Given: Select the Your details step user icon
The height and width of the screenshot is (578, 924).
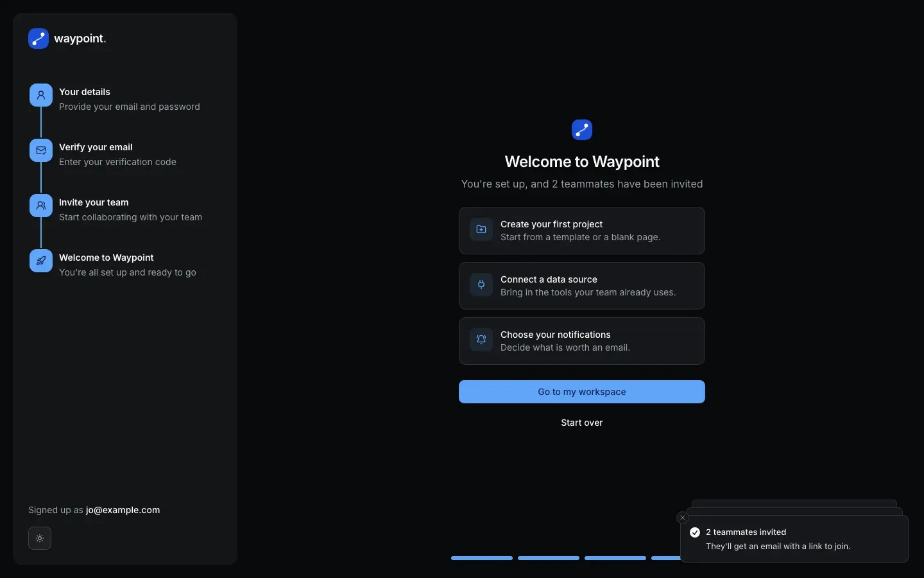Looking at the screenshot, I should point(41,95).
